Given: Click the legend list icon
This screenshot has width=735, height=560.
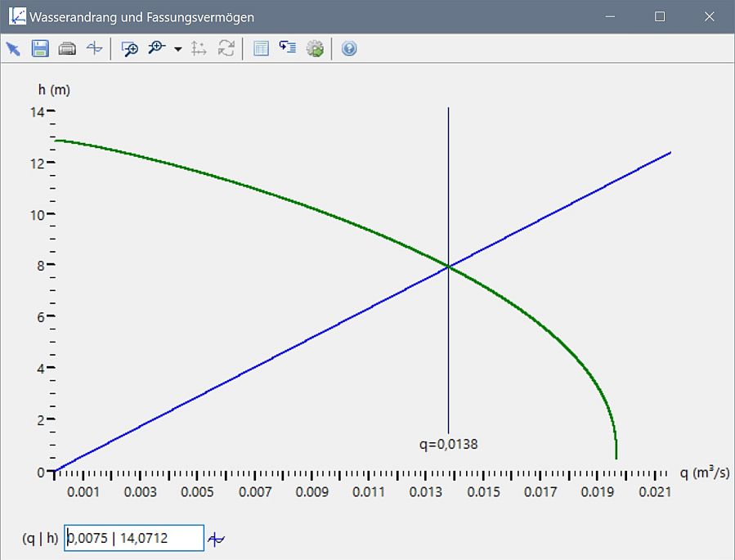Looking at the screenshot, I should (287, 49).
